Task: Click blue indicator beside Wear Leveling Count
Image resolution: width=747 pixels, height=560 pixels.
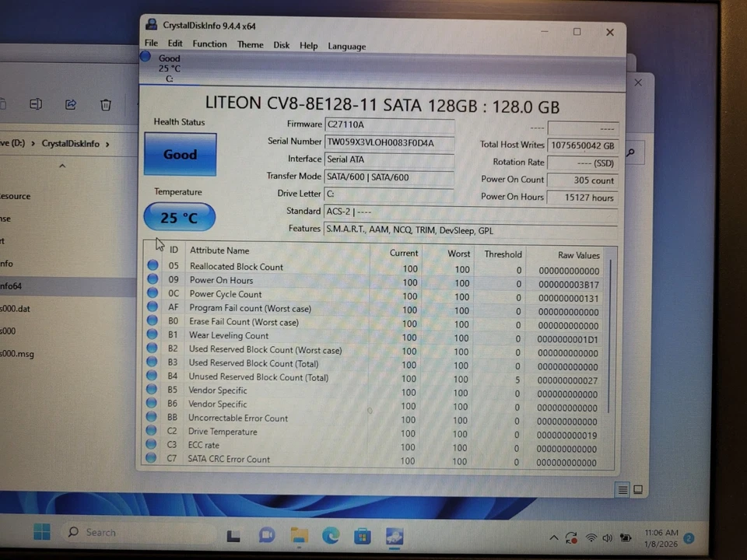Action: tap(152, 334)
